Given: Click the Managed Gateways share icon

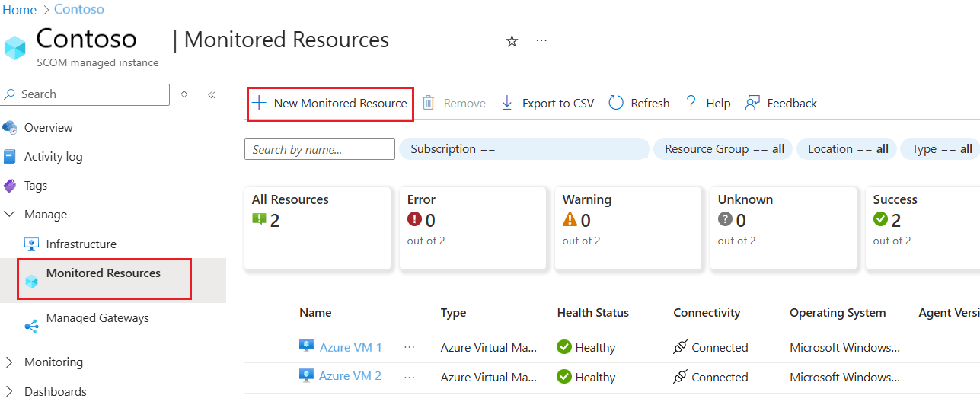Looking at the screenshot, I should point(31,326).
